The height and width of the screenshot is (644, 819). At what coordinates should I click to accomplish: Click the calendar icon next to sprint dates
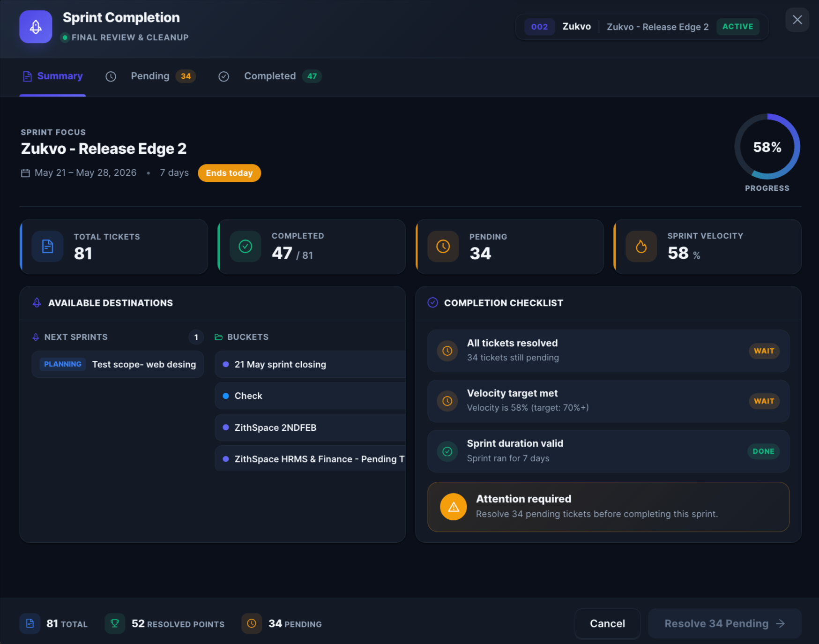point(25,173)
